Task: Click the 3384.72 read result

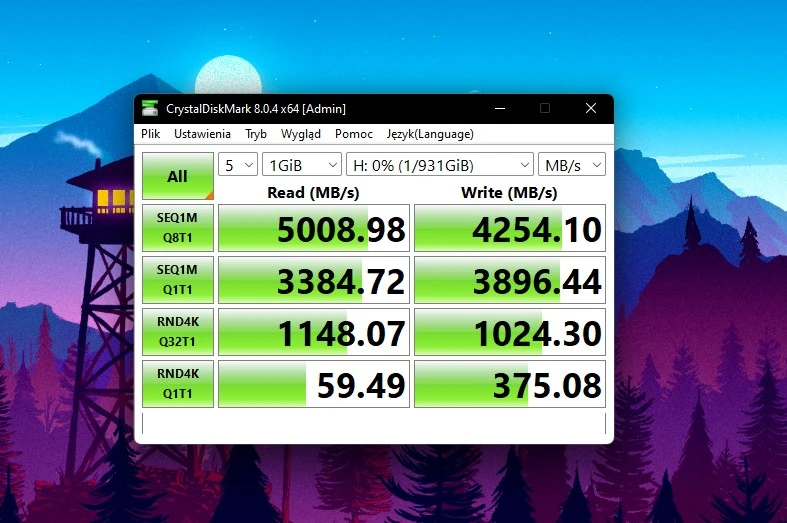Action: click(314, 280)
